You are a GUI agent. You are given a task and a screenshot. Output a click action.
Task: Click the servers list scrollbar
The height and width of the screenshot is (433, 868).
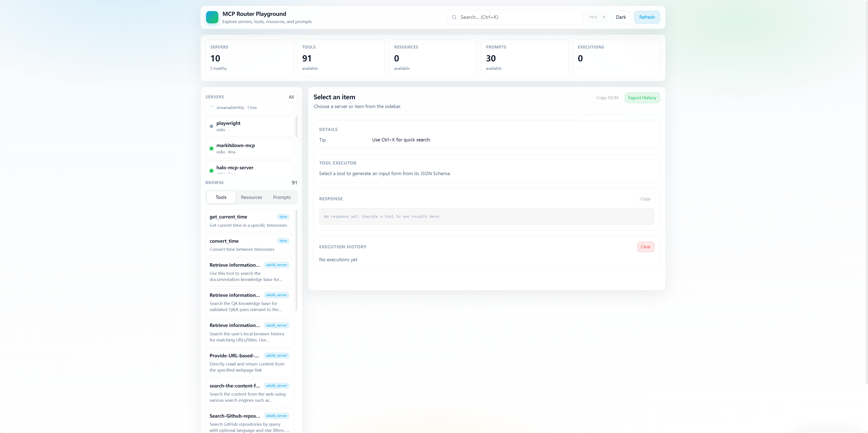pyautogui.click(x=297, y=127)
